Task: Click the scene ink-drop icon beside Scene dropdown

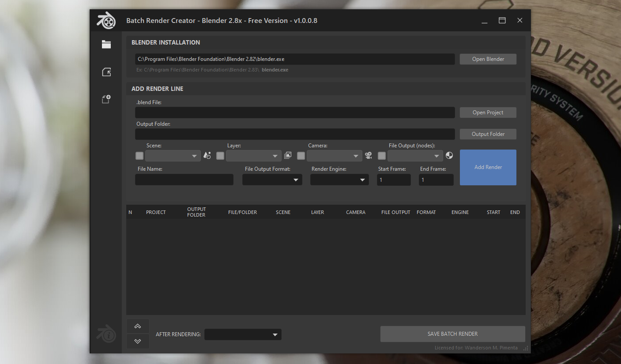Action: point(207,155)
